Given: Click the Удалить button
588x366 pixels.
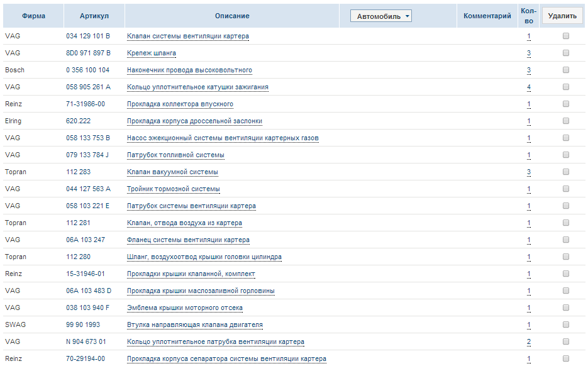Looking at the screenshot, I should click(x=562, y=16).
